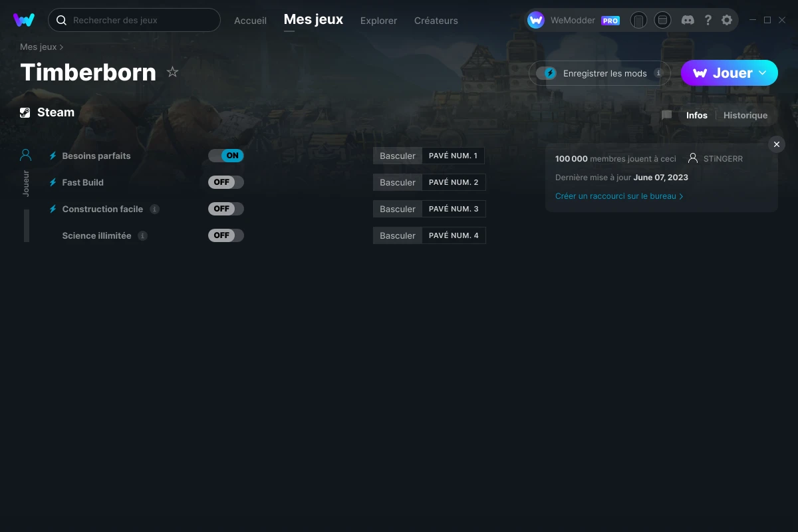Focus the Rechercher des jeux search field

(134, 20)
